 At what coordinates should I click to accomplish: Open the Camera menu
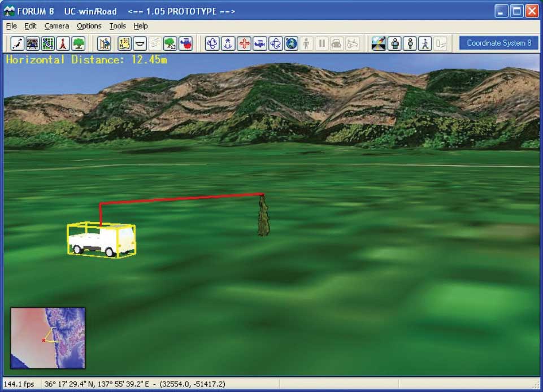(57, 26)
